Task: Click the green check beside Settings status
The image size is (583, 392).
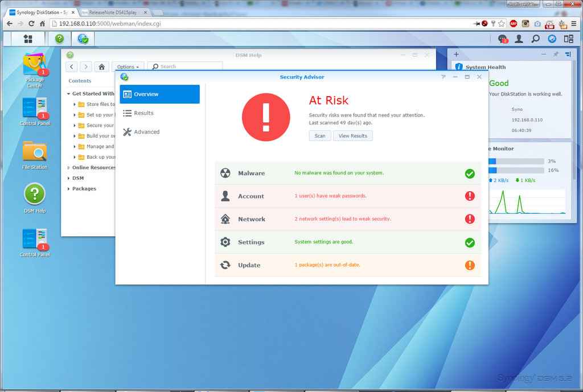Action: (470, 242)
